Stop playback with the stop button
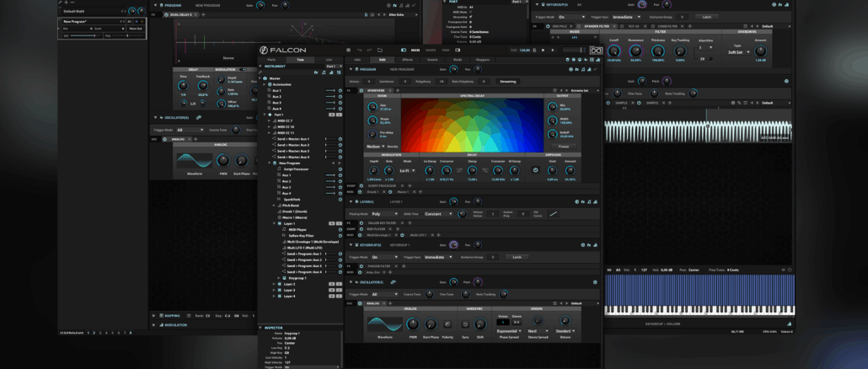 543,50
